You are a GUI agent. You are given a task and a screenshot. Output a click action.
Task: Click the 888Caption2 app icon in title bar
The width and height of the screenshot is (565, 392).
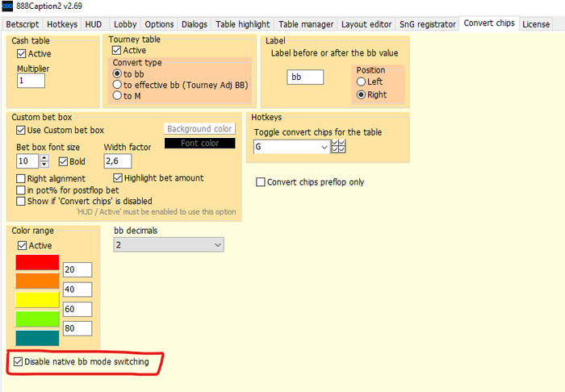(x=7, y=6)
